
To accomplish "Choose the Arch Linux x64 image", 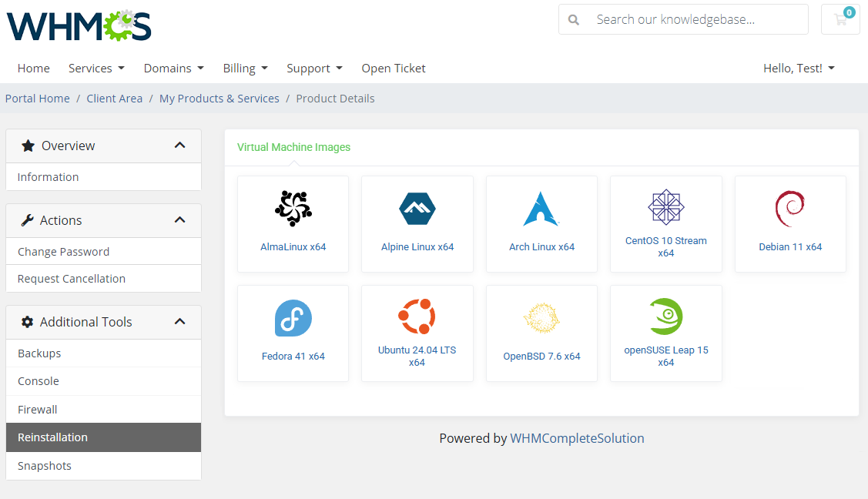I will pyautogui.click(x=541, y=224).
